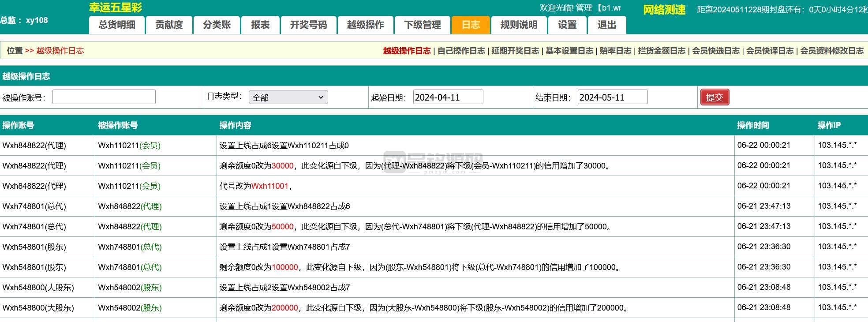Click the 结束日期 date field

pyautogui.click(x=612, y=97)
